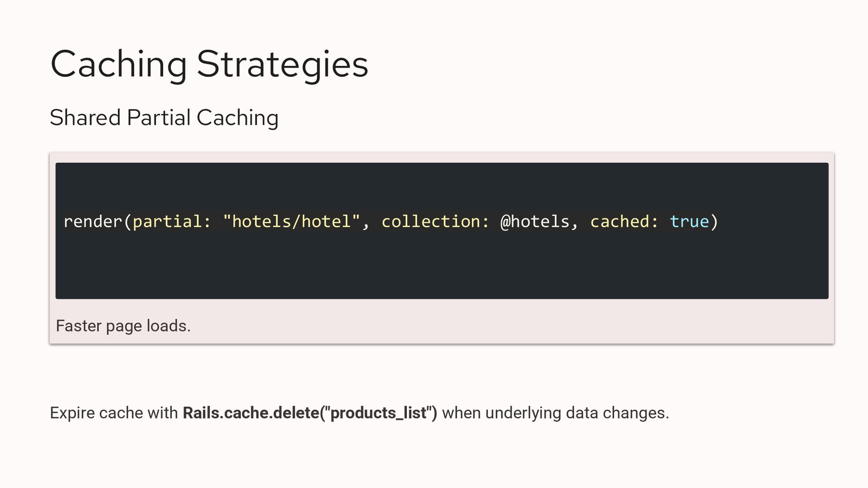Click the word Partial in subtitle

(159, 118)
